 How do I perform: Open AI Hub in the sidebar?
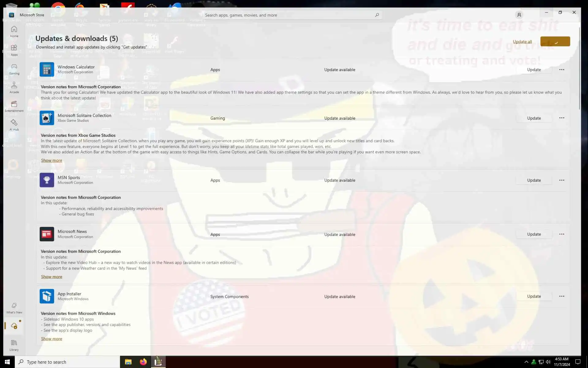14,125
